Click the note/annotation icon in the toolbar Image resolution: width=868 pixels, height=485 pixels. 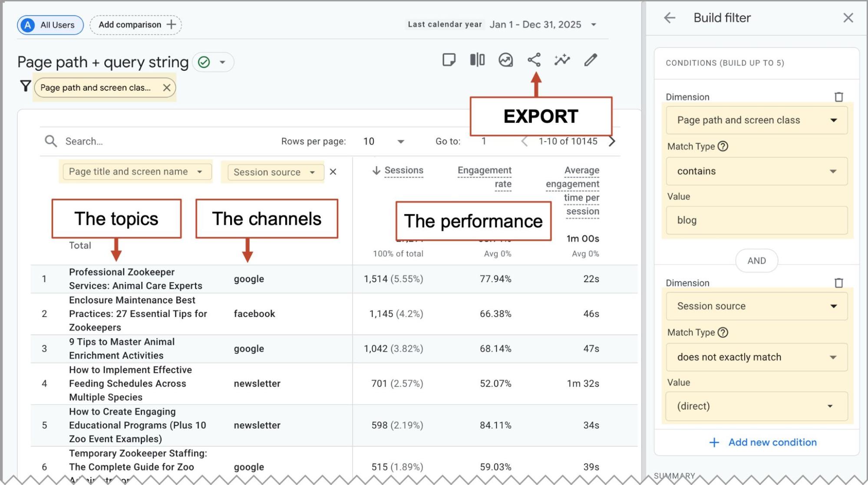click(449, 60)
